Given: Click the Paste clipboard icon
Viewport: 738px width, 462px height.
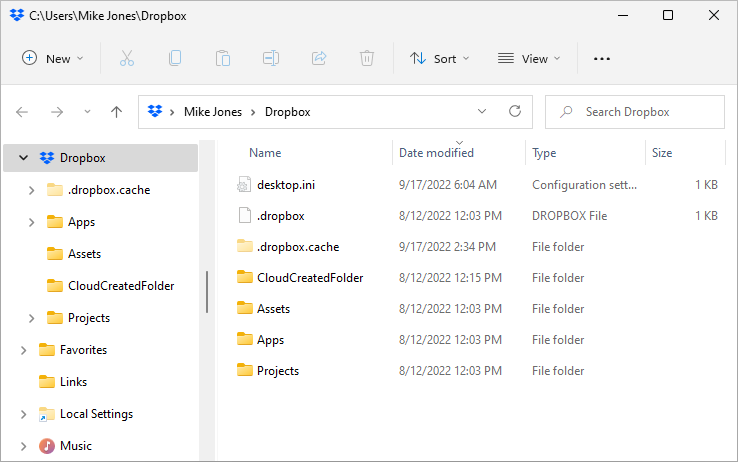Looking at the screenshot, I should coord(223,59).
